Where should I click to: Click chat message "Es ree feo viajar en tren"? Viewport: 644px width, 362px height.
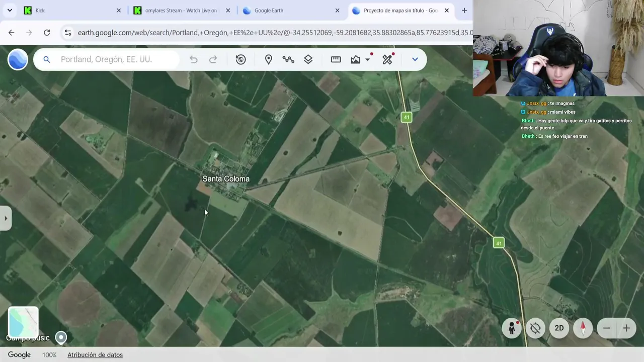562,136
